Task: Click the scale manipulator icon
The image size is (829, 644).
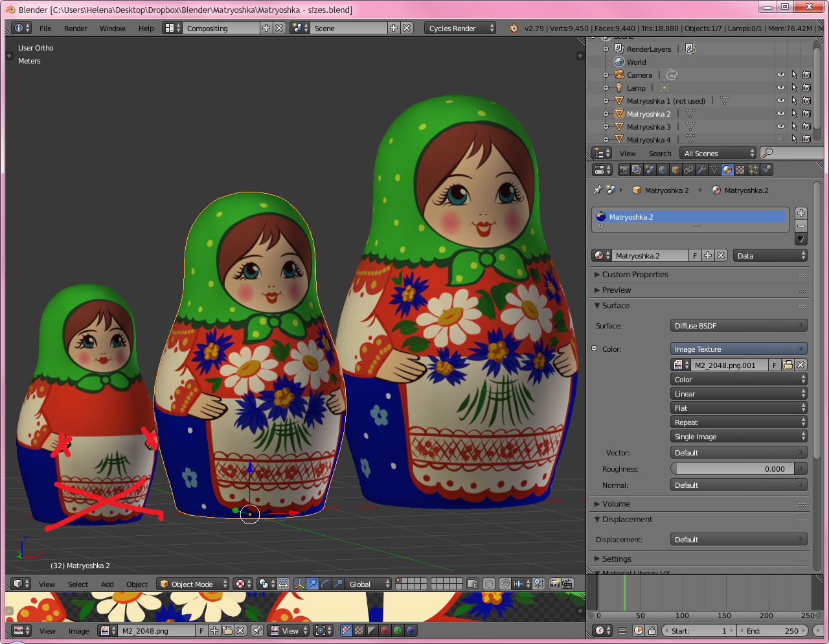Action: 338,584
